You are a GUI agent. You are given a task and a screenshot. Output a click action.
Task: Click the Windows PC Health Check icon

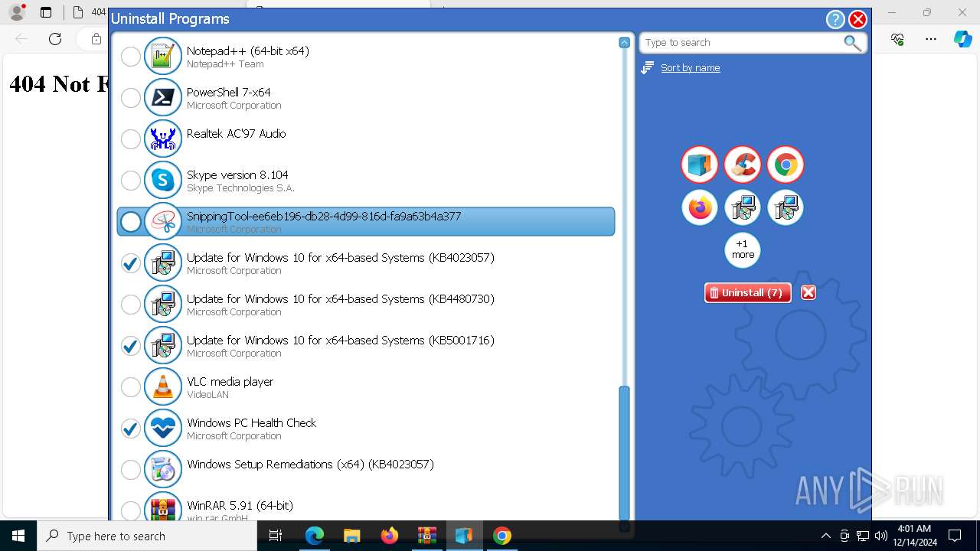pyautogui.click(x=163, y=428)
